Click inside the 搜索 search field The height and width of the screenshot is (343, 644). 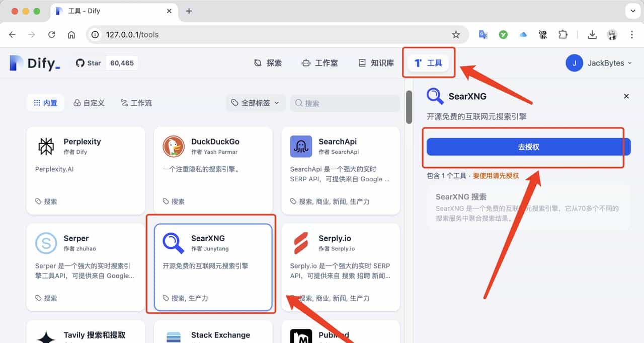[x=345, y=103]
